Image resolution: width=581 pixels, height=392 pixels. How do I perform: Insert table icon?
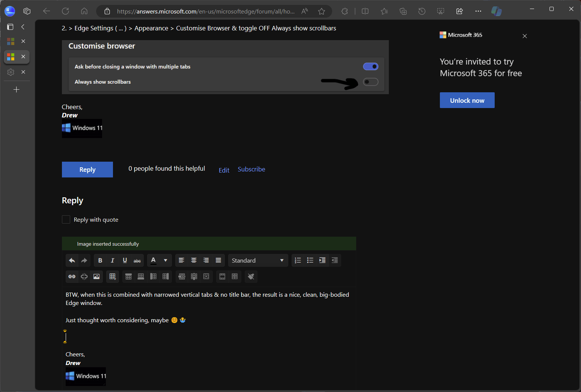[x=113, y=276]
